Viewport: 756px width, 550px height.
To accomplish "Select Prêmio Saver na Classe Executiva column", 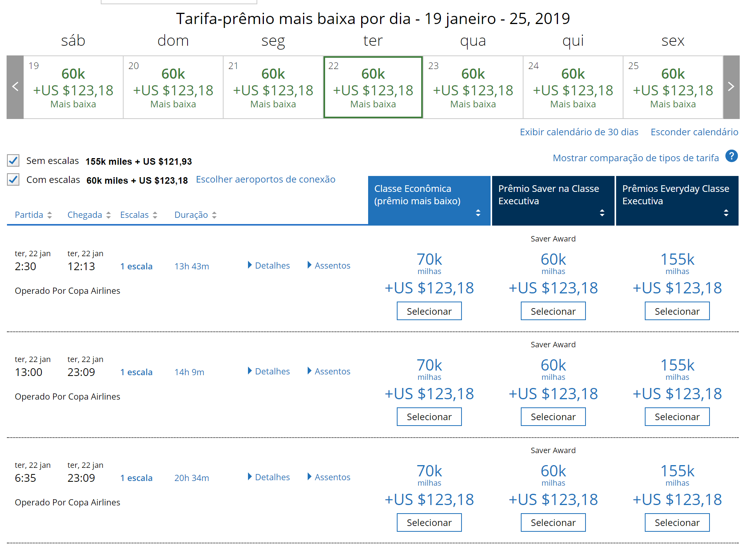I will 553,201.
